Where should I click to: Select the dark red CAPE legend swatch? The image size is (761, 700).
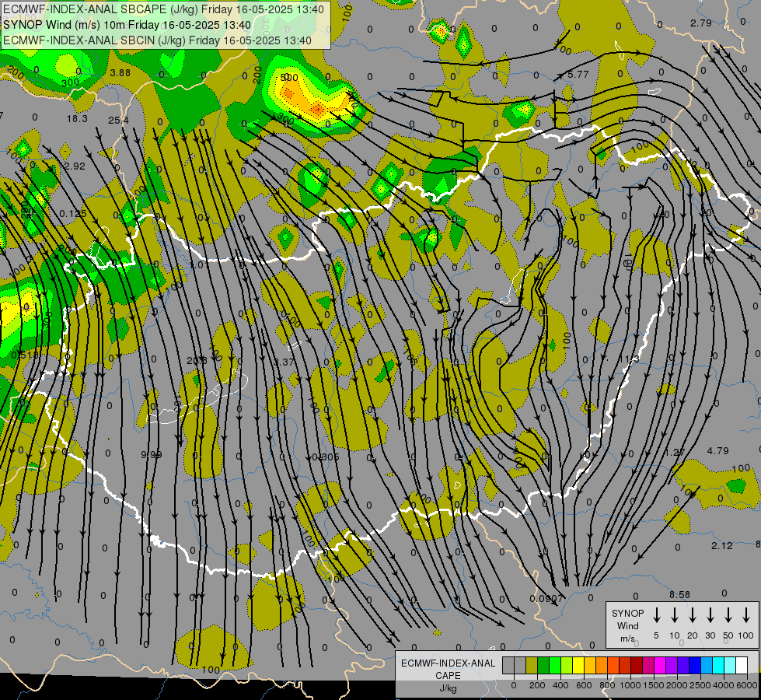tap(637, 666)
